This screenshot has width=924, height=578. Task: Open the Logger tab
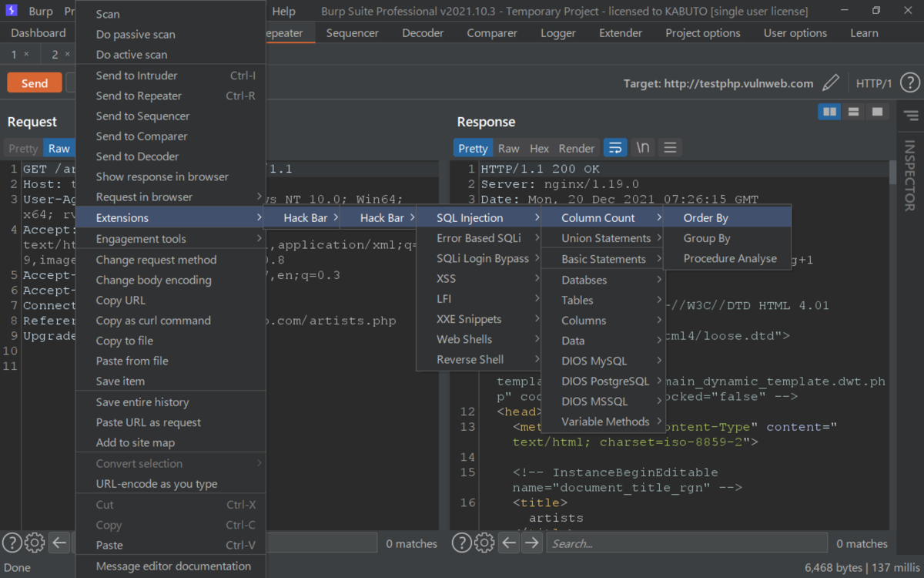(558, 33)
